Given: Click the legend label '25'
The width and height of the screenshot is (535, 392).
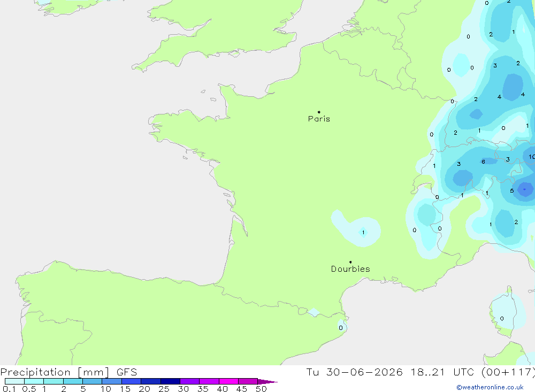Looking at the screenshot, I should click(x=164, y=389).
